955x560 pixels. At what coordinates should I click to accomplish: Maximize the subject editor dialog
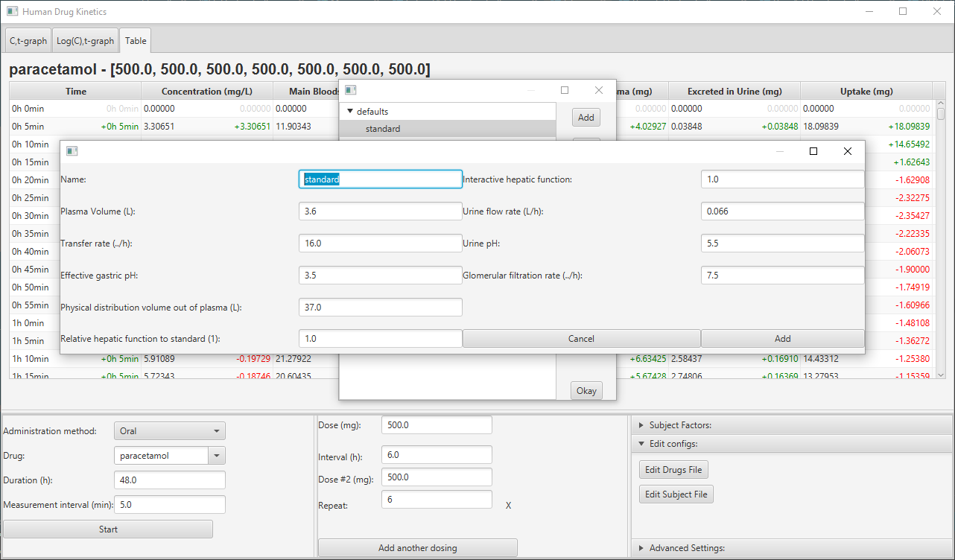click(813, 151)
